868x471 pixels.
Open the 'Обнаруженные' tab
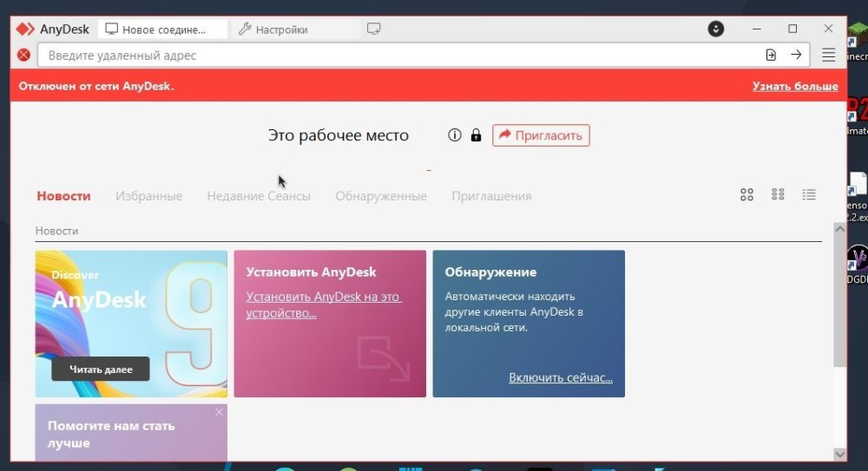[x=381, y=196]
